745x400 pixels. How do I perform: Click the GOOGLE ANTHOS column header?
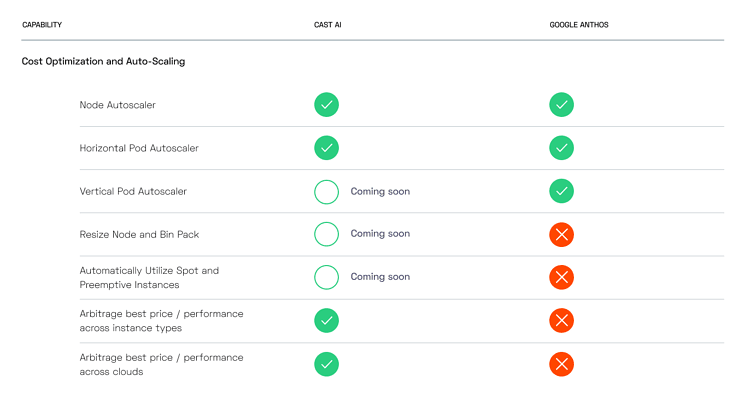(x=579, y=25)
